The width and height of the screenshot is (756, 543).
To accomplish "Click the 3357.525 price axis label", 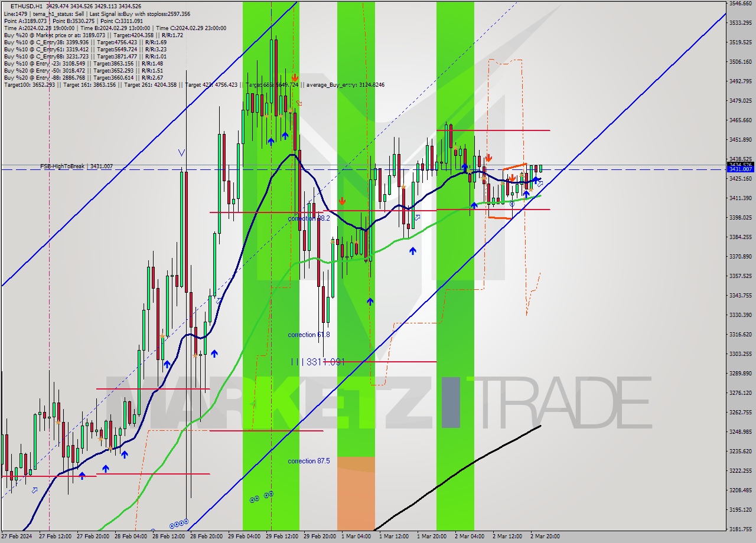I will 741,276.
